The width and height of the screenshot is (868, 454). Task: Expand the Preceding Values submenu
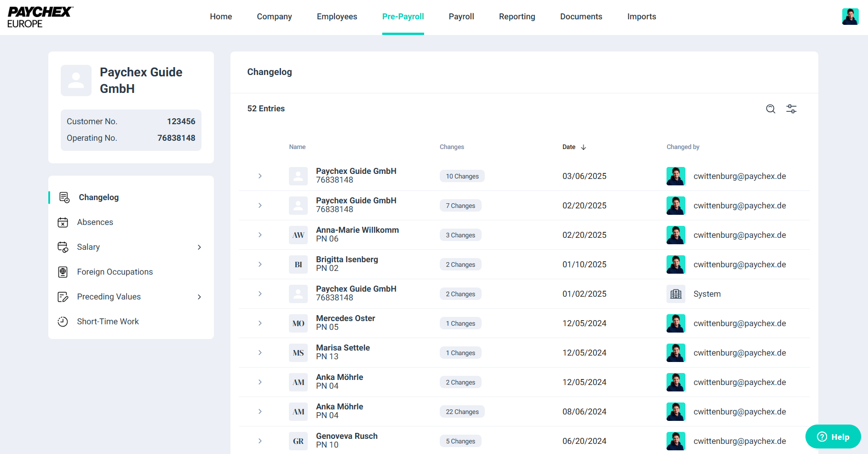coord(199,297)
